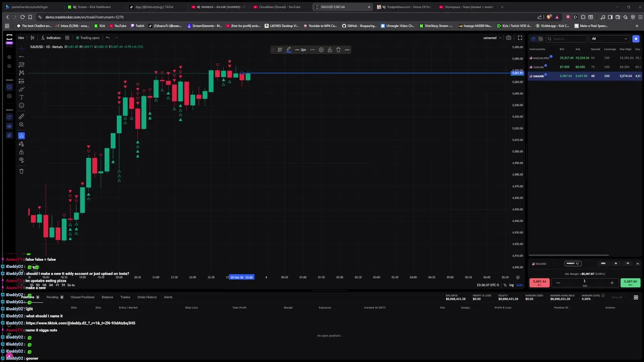Select the XAGUSD instrument row
Image resolution: width=644 pixels, height=362 pixels.
click(x=585, y=67)
